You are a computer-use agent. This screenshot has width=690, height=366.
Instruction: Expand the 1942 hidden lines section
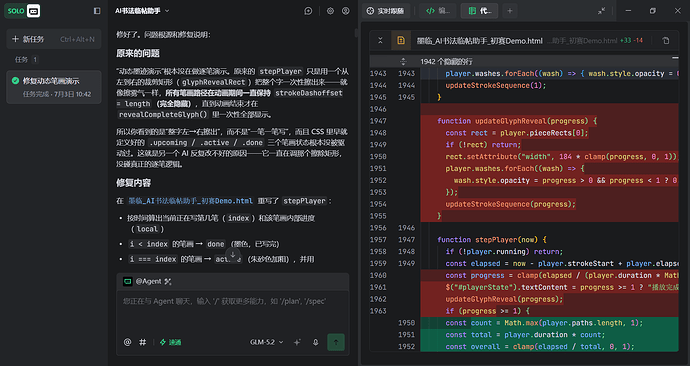click(x=403, y=61)
